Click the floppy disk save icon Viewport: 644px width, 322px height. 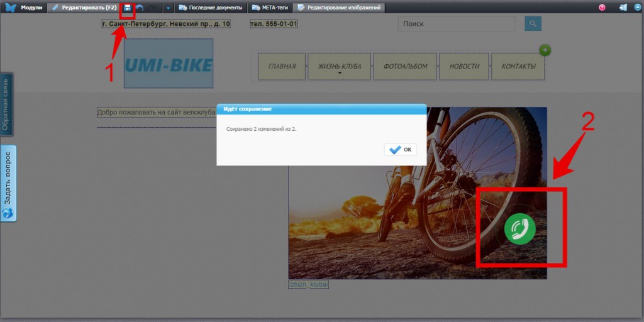point(127,8)
